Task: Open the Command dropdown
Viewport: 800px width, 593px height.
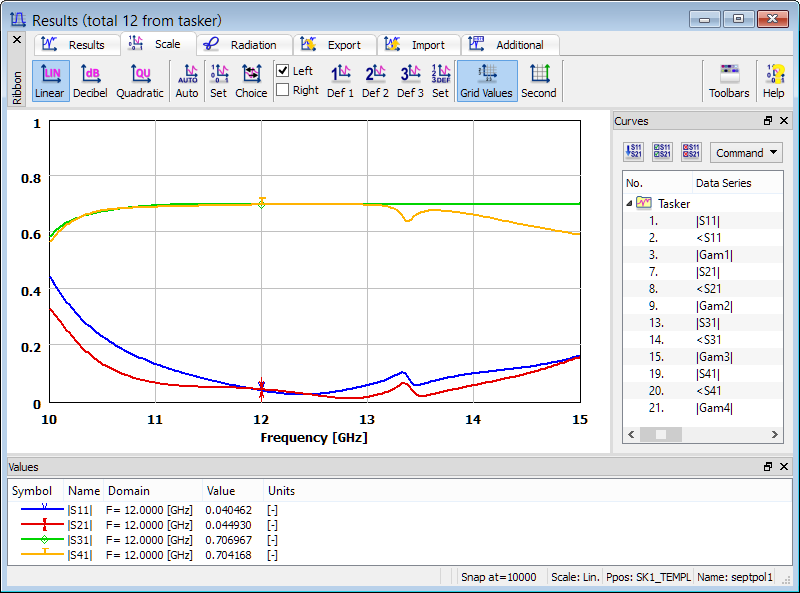Action: click(x=746, y=153)
